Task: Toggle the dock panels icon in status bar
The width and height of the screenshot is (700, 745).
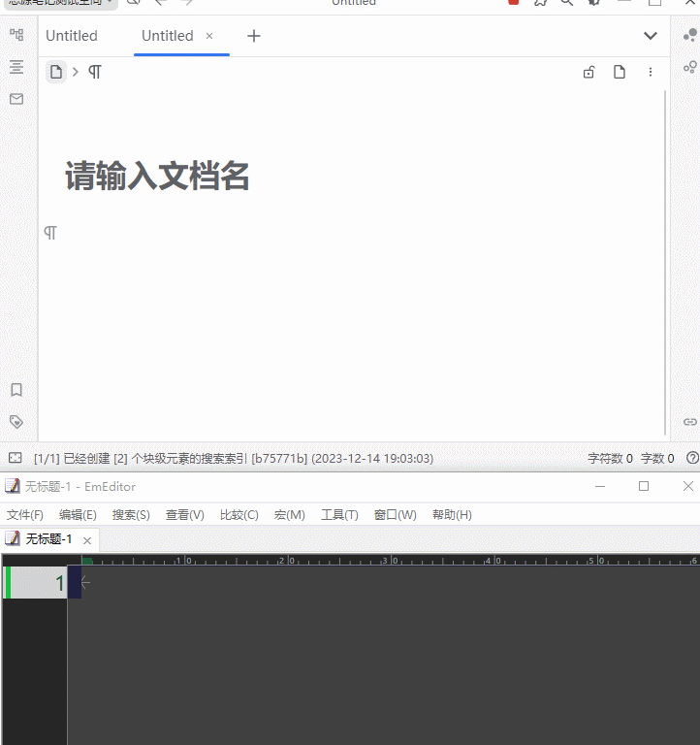Action: tap(16, 458)
